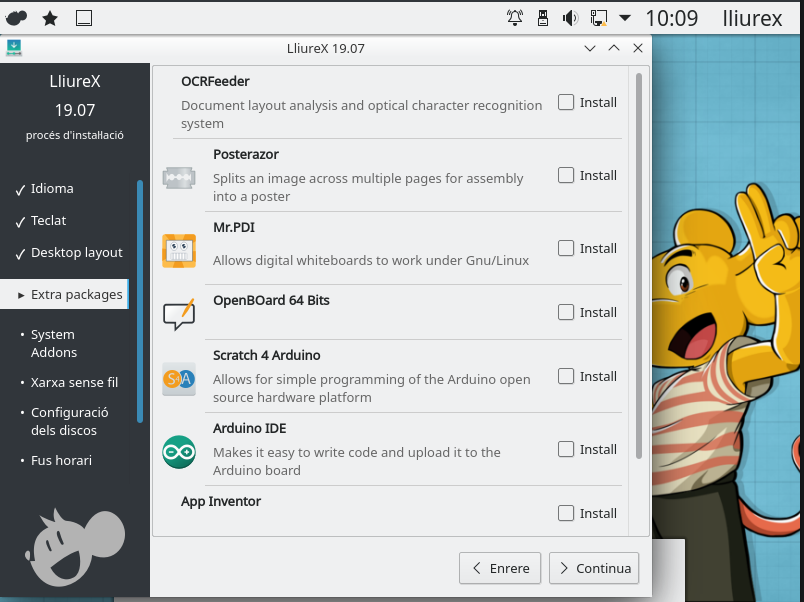This screenshot has width=804, height=602.
Task: Click the Mr.PDI whiteboard icon
Action: [x=179, y=250]
